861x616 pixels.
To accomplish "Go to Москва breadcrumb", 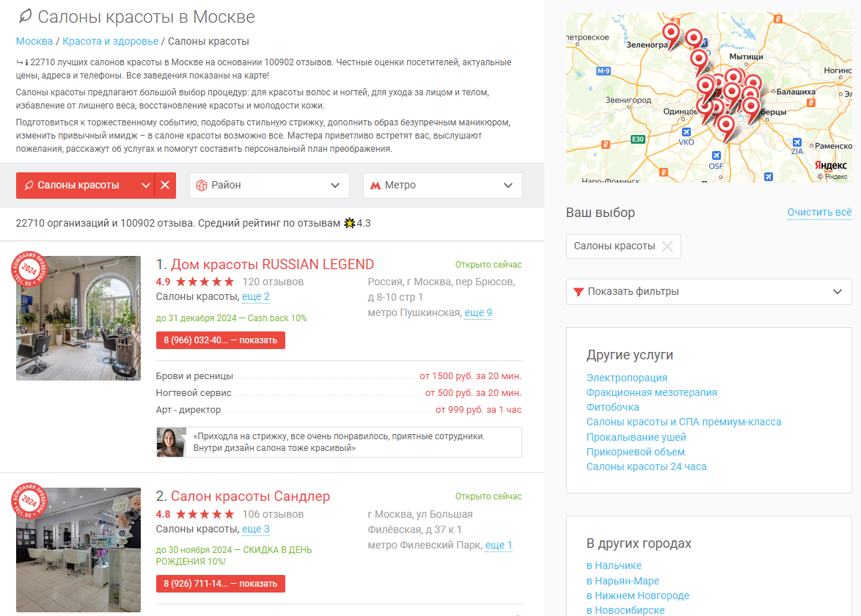I will pyautogui.click(x=34, y=41).
